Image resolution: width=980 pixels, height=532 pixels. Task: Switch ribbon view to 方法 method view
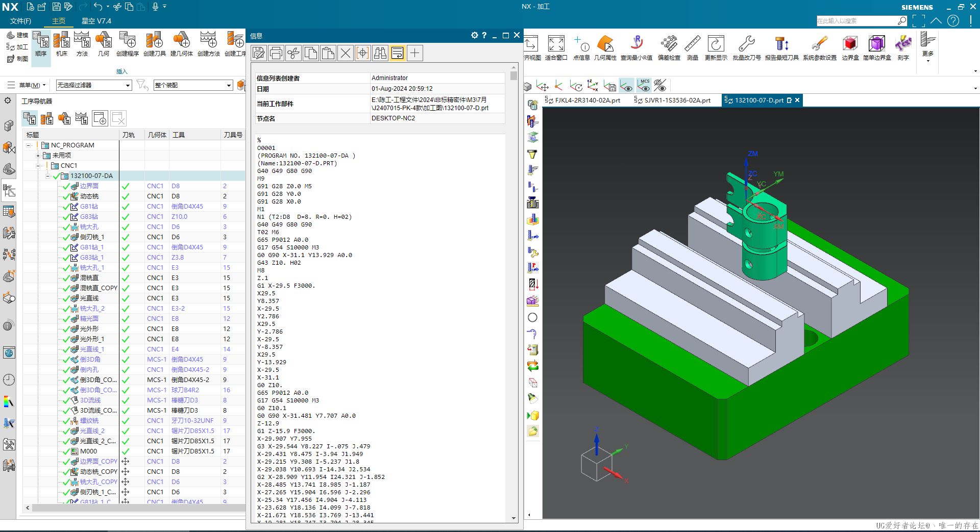click(x=82, y=44)
